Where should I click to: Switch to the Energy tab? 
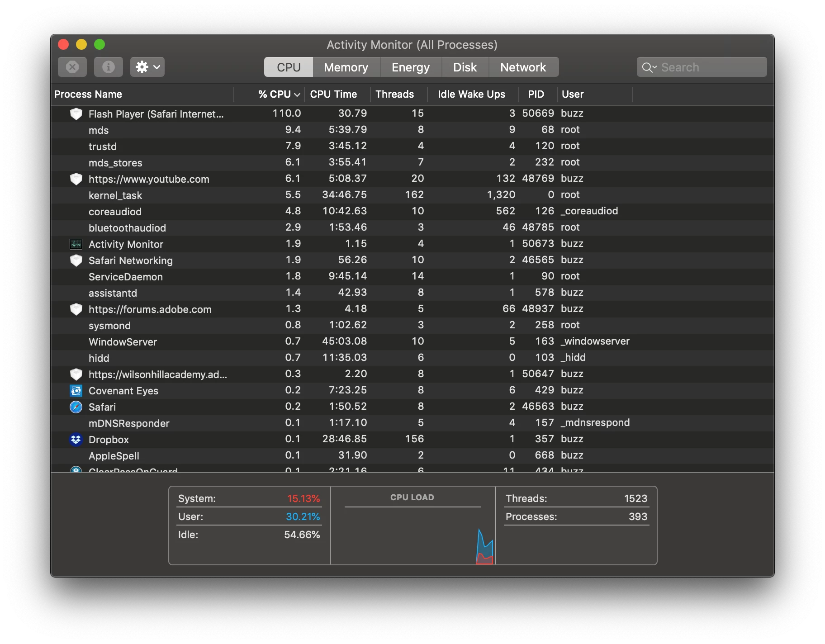411,67
